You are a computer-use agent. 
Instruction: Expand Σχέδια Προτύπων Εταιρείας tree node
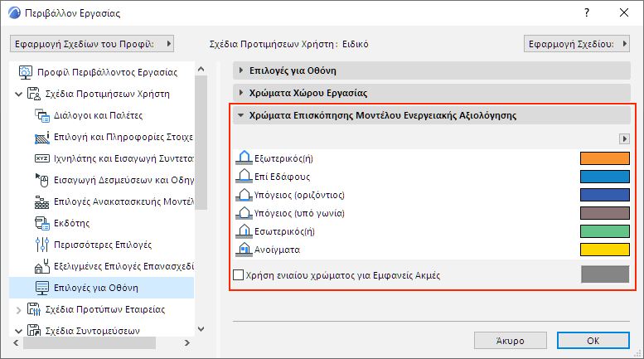pos(19,309)
